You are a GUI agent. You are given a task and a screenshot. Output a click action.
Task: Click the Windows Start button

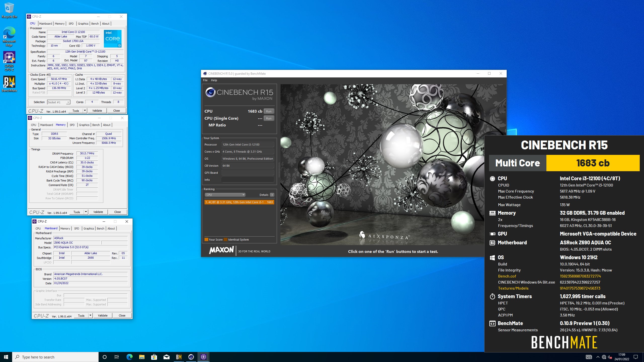click(6, 357)
